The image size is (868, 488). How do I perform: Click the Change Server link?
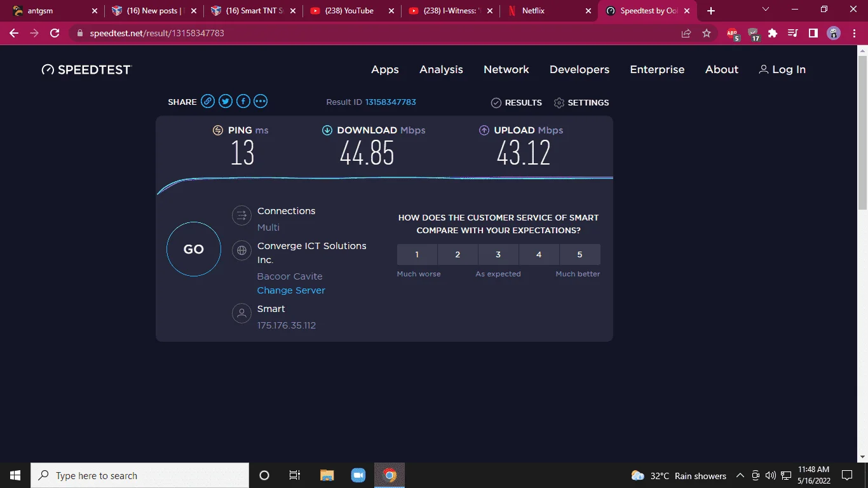click(x=291, y=290)
